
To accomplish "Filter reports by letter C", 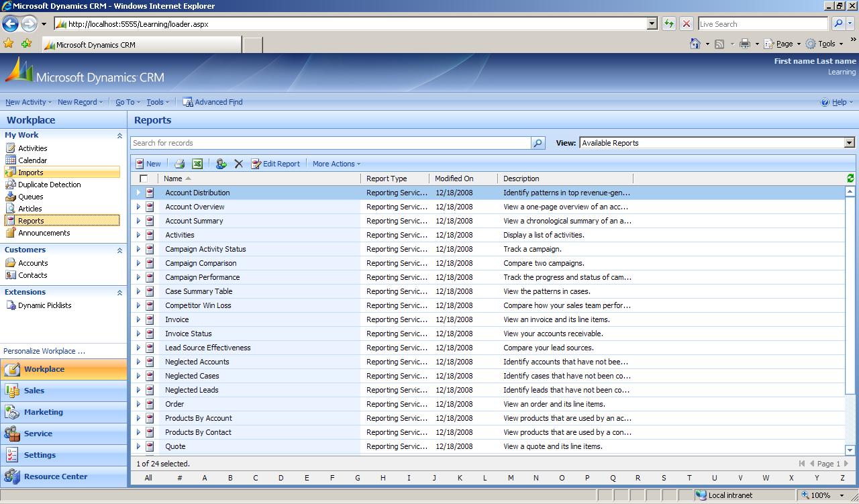I will point(256,478).
